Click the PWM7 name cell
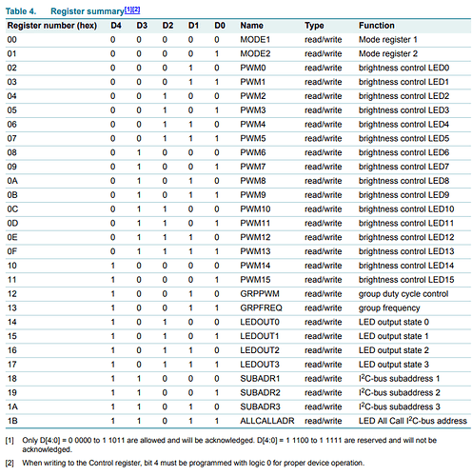The height and width of the screenshot is (476, 472). click(253, 167)
